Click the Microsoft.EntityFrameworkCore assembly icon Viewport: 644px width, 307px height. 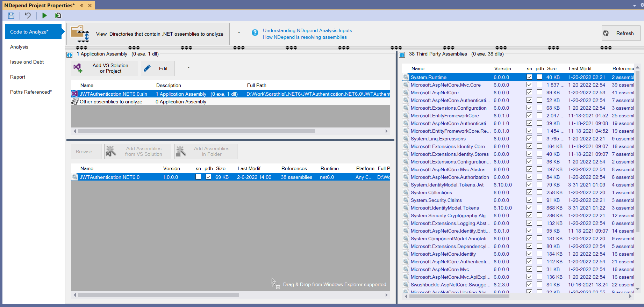406,115
